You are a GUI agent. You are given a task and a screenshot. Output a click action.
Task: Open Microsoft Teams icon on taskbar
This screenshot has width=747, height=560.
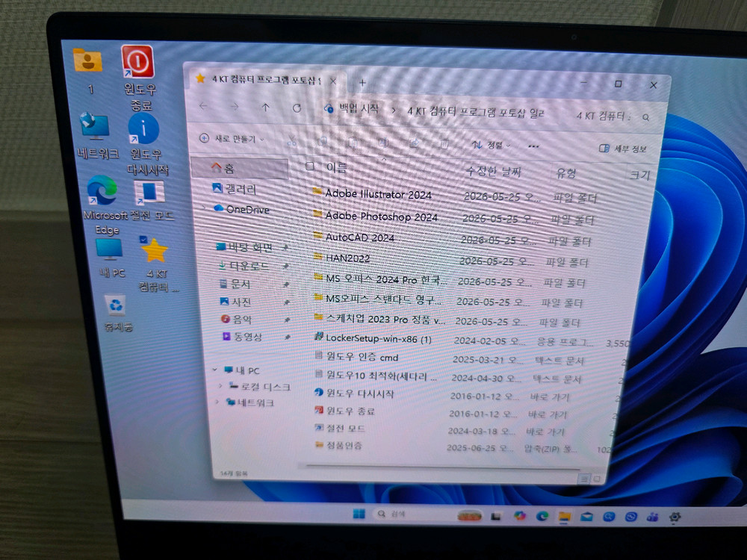coord(653,517)
